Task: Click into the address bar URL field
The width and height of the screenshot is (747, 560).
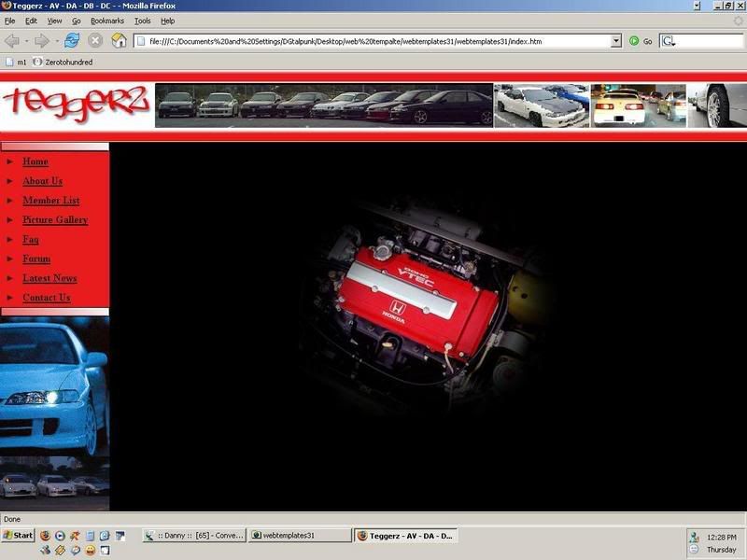Action: pyautogui.click(x=379, y=41)
